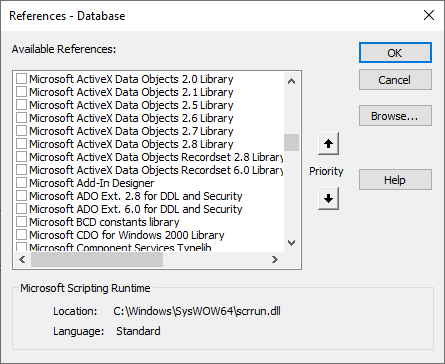Check Microsoft ActiveX Data Objects 2.1 Library

point(21,92)
